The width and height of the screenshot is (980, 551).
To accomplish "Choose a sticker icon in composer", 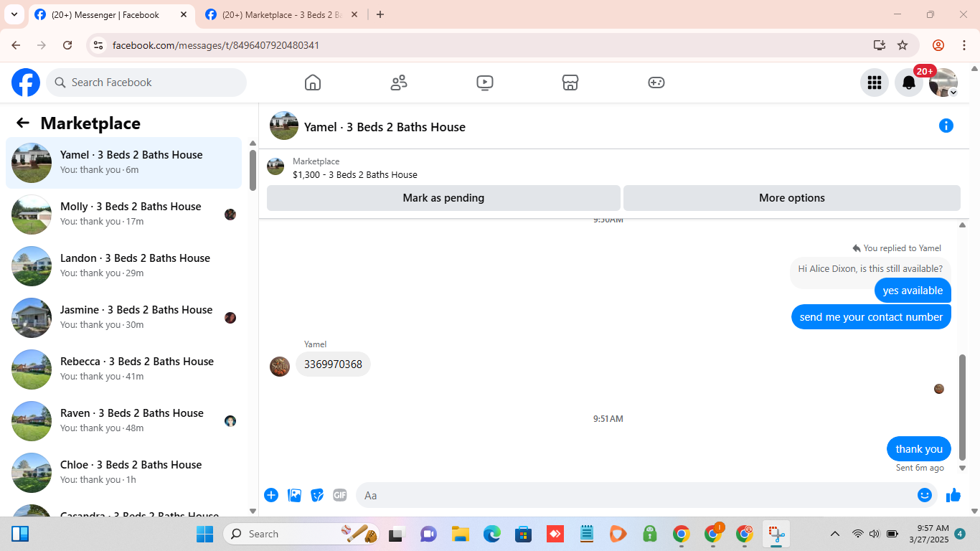I will coord(317,495).
